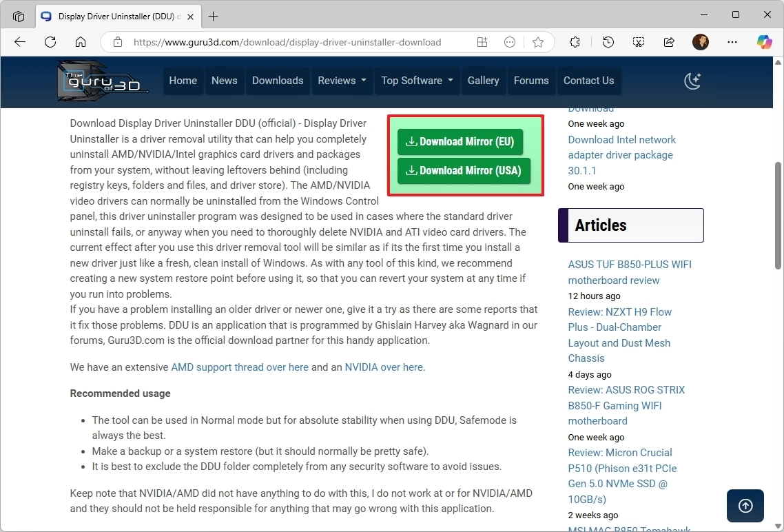This screenshot has width=784, height=532.
Task: Open the tab actions menu icon
Action: (x=19, y=16)
